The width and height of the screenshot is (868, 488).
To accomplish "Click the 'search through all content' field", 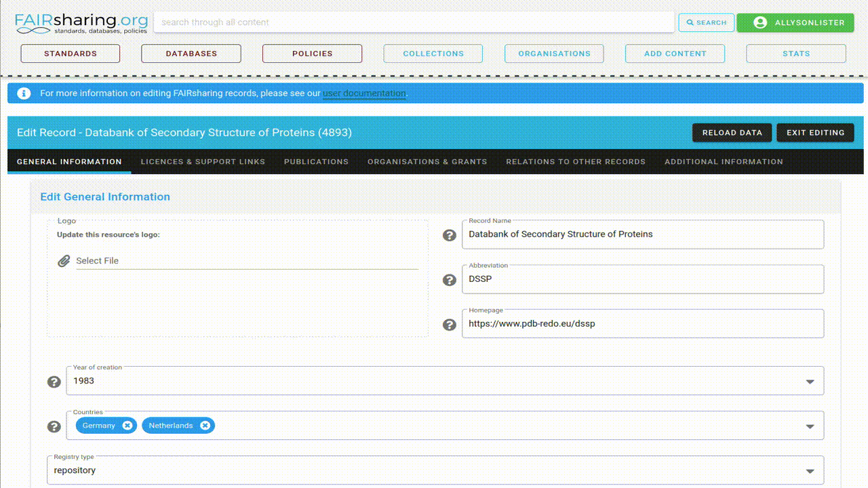I will (414, 22).
